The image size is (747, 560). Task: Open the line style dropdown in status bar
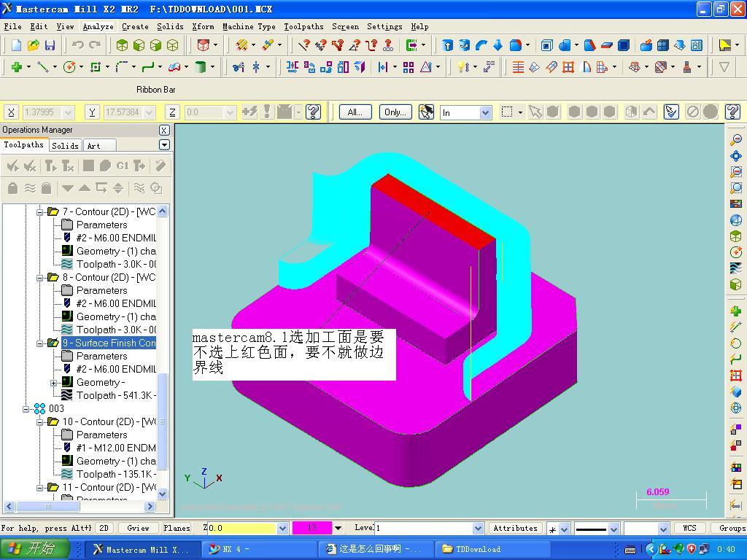click(x=614, y=529)
